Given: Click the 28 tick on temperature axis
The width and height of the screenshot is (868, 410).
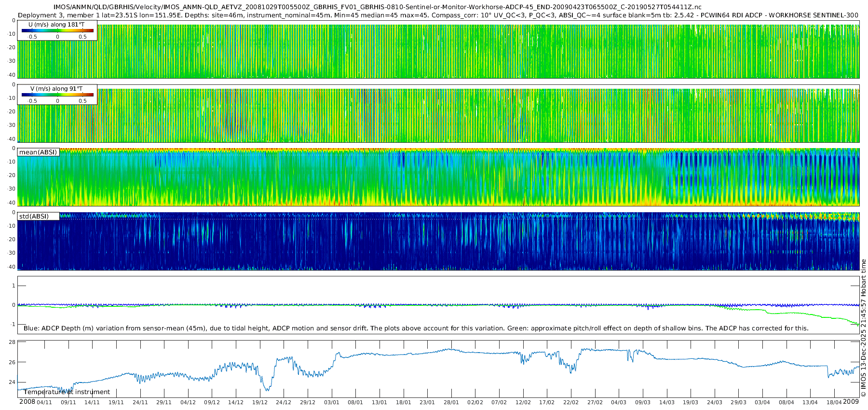Looking at the screenshot, I should (12, 342).
